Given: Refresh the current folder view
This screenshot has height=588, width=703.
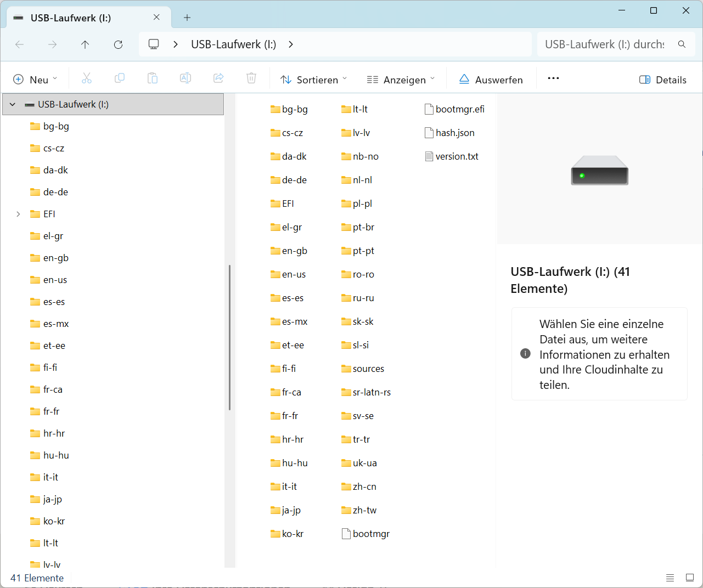Looking at the screenshot, I should click(118, 44).
